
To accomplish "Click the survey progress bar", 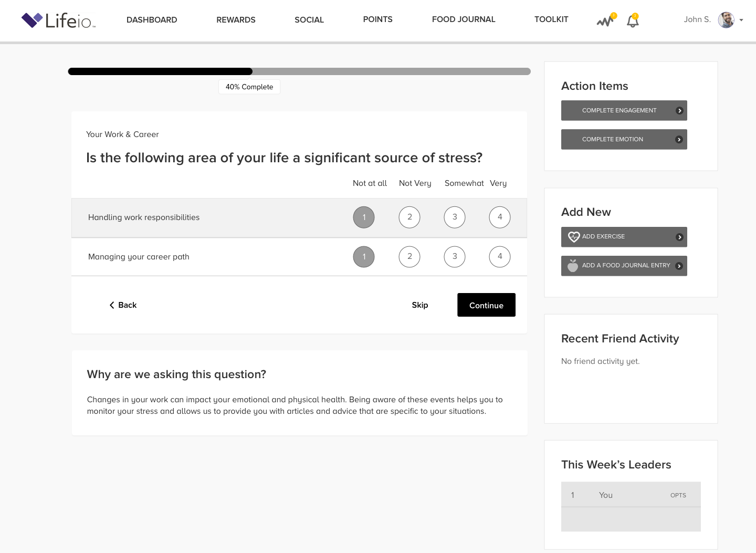I will pos(299,71).
